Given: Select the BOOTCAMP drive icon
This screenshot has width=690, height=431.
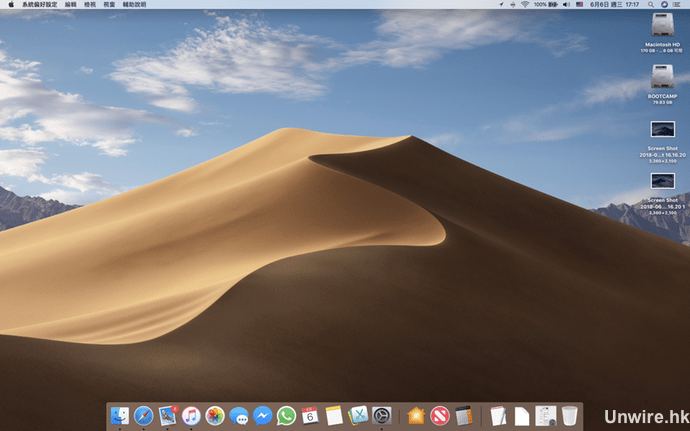Looking at the screenshot, I should (662, 77).
